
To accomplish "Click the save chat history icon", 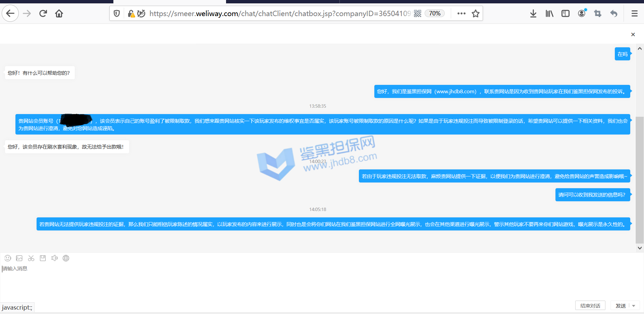I will coord(43,258).
